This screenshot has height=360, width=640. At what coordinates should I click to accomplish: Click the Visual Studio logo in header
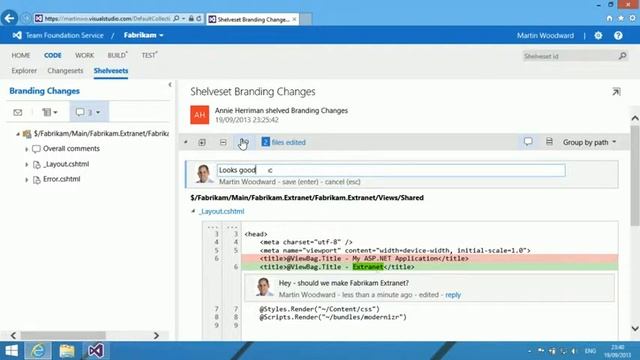17,35
